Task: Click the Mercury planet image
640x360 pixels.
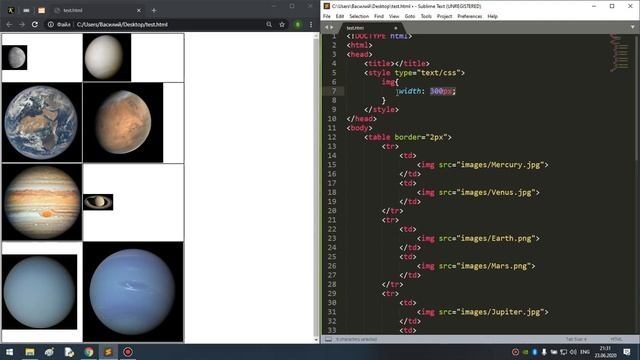Action: coord(15,58)
